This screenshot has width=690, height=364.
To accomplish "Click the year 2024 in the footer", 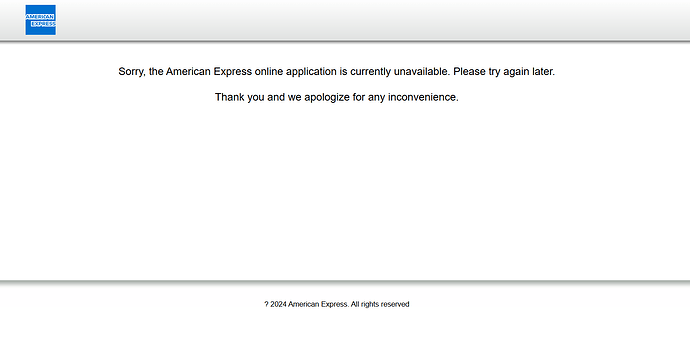I will coord(278,304).
